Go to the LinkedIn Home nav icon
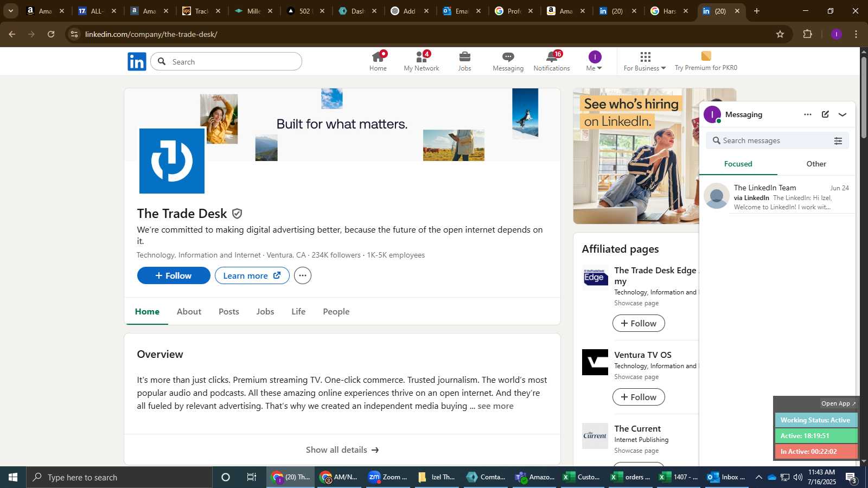The image size is (868, 488). (x=378, y=61)
